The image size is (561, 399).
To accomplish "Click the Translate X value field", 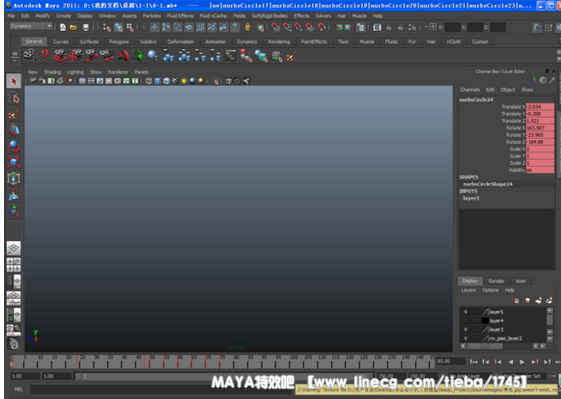I will coord(540,107).
